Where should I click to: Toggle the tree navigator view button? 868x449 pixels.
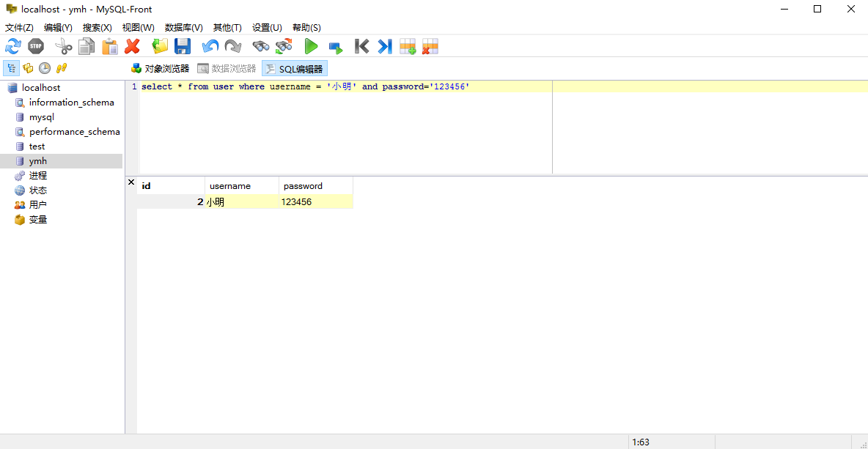[x=12, y=68]
